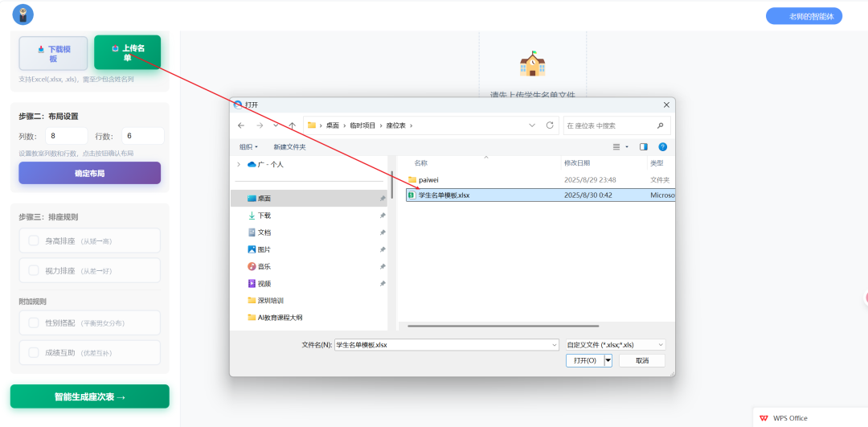
Task: Toggle the preview pane icon
Action: point(643,147)
